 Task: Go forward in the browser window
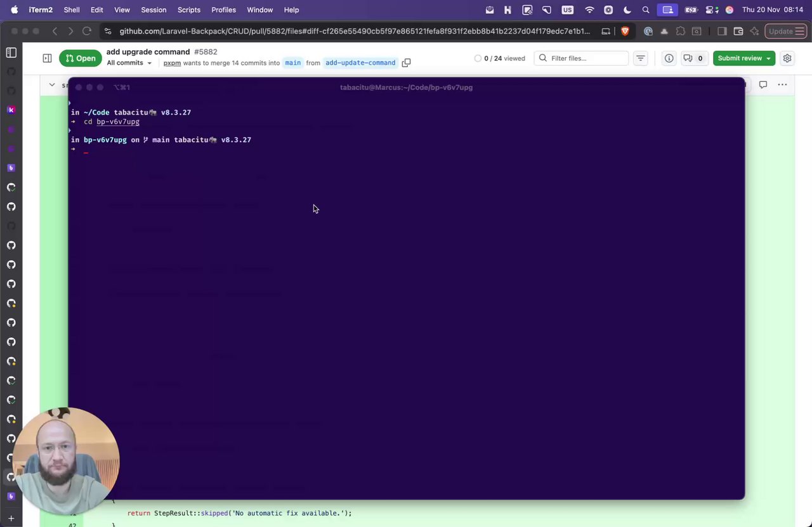(70, 31)
